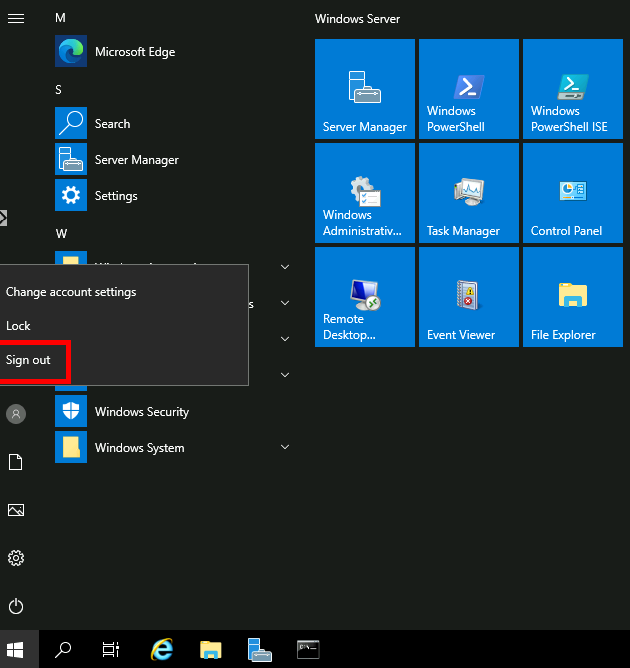Open the Control Panel tile

[x=572, y=193]
